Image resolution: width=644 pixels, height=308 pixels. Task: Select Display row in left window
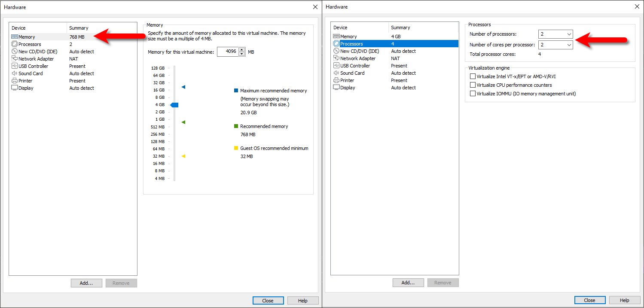[x=73, y=88]
